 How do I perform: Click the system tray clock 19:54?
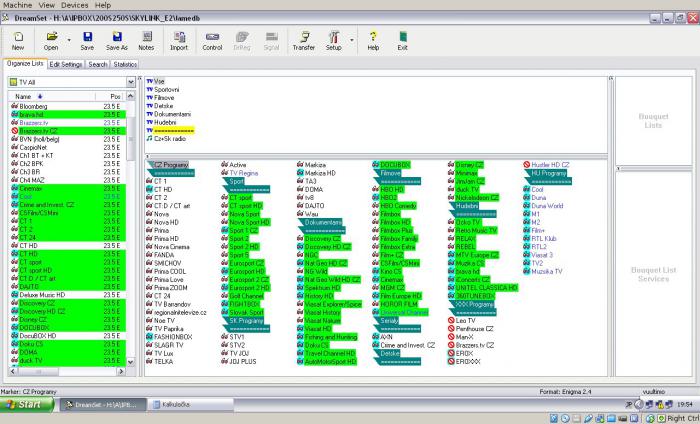coord(684,404)
